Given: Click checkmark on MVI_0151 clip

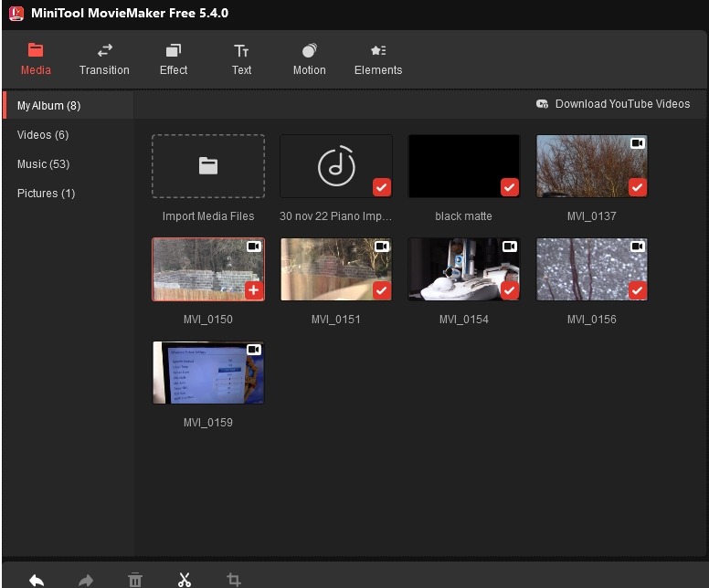Looking at the screenshot, I should [382, 290].
